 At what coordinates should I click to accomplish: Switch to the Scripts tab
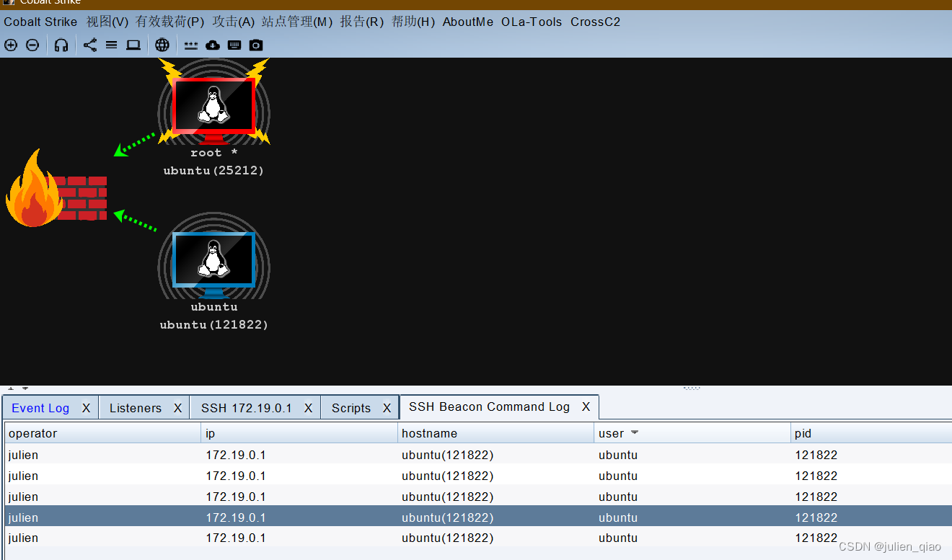[x=351, y=408]
